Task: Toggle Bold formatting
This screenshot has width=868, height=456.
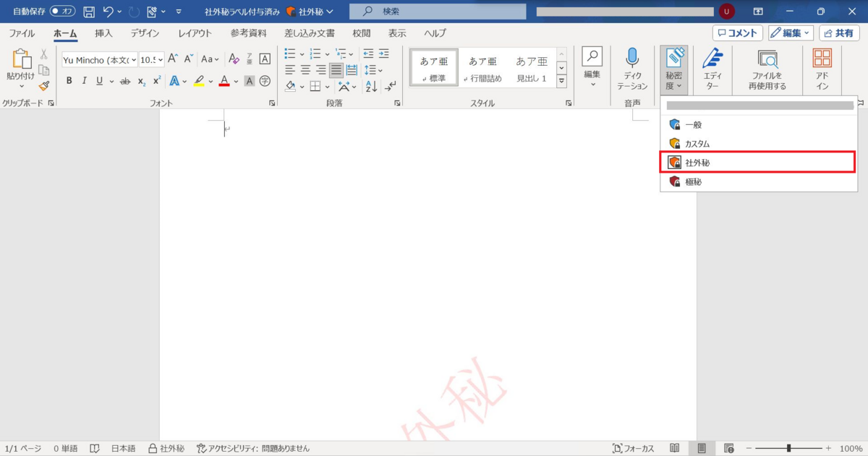Action: click(69, 81)
